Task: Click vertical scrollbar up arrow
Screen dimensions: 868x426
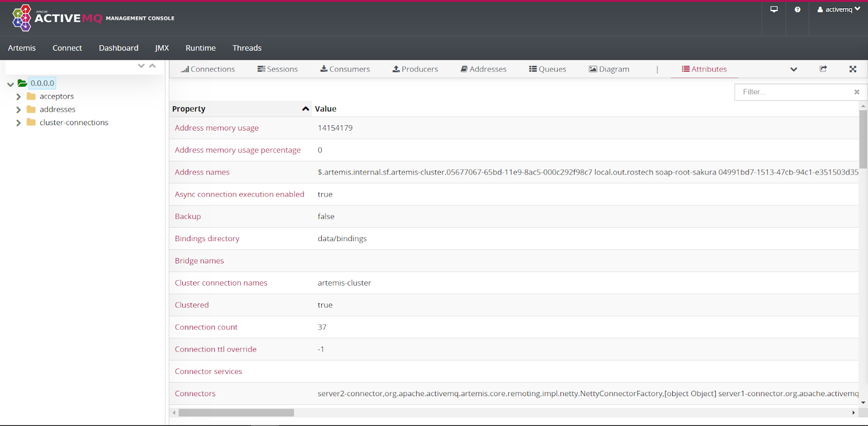Action: click(x=863, y=106)
